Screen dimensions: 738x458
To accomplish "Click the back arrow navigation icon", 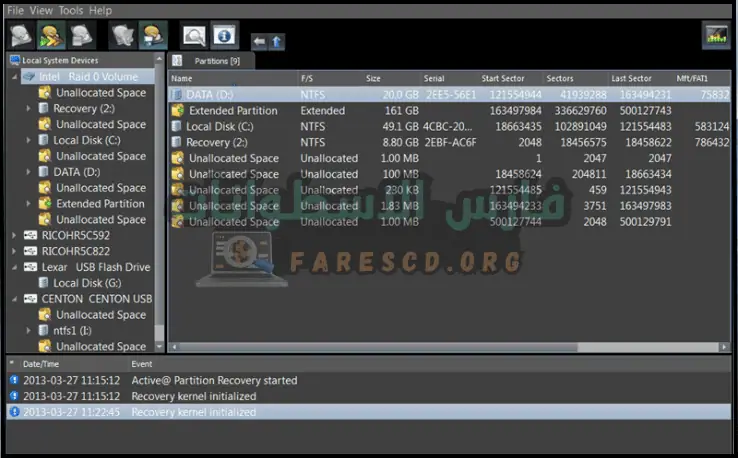I will pyautogui.click(x=259, y=42).
